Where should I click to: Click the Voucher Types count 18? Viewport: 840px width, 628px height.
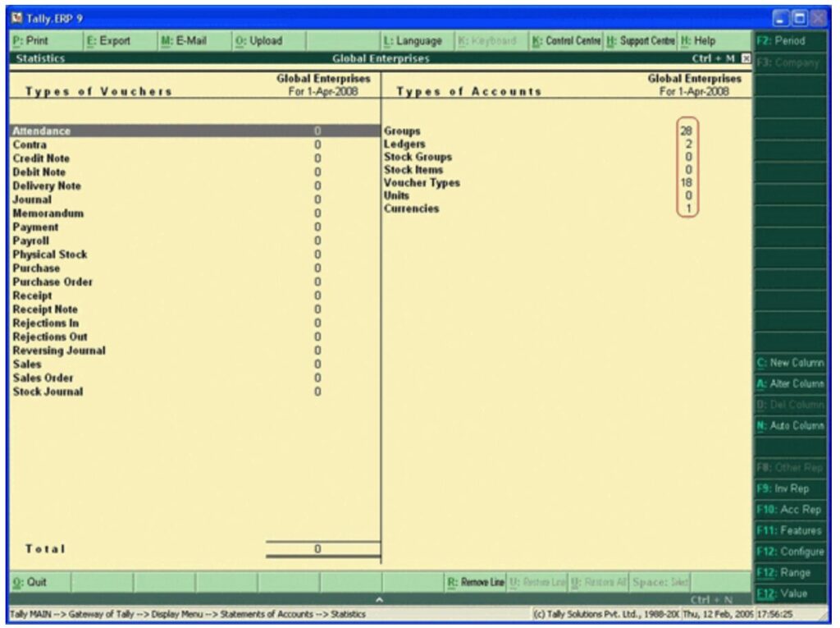point(687,182)
